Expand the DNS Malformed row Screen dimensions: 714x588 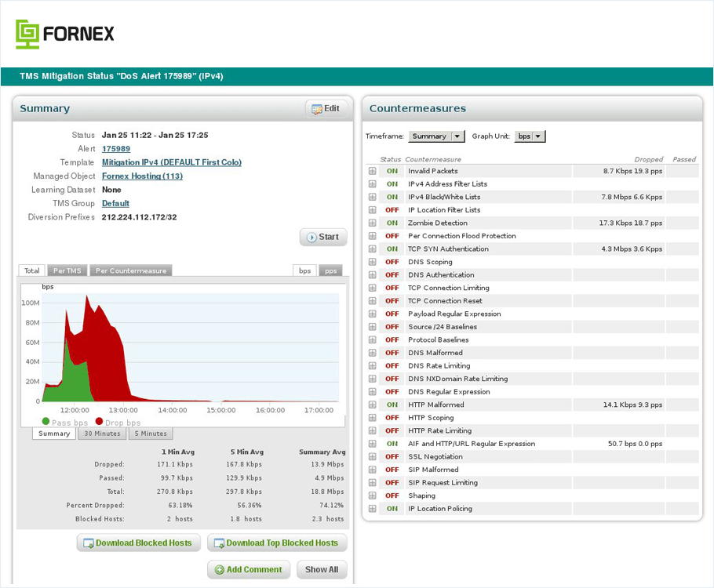(373, 353)
